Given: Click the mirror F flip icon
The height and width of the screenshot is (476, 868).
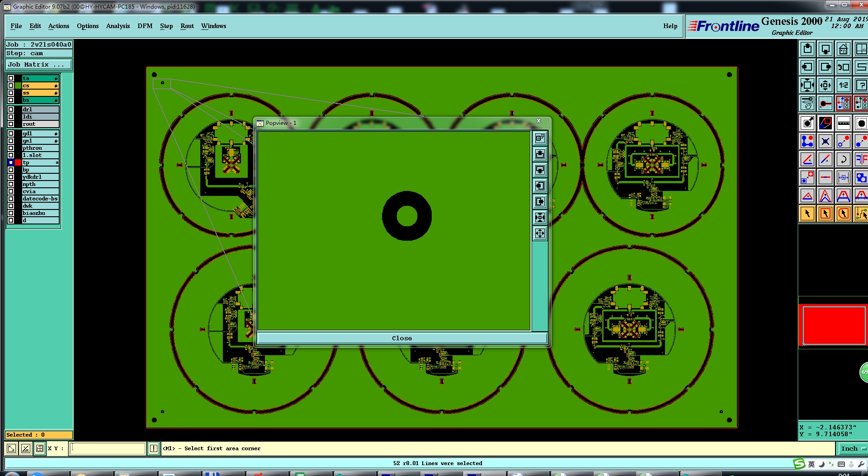Looking at the screenshot, I should point(861,159).
